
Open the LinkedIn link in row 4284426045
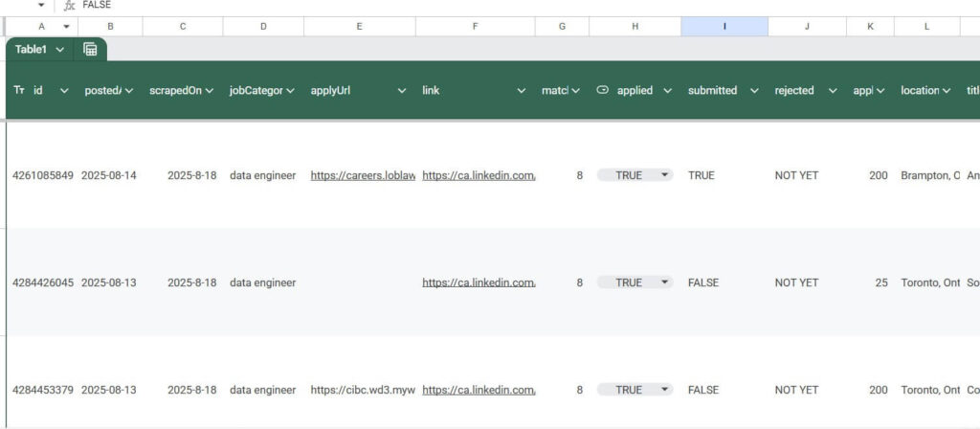(478, 282)
